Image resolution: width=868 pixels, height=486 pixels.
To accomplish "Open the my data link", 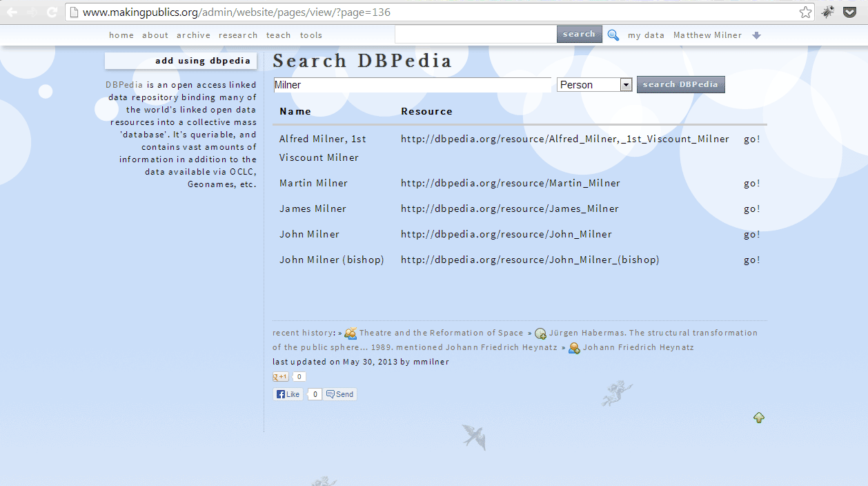I will (646, 35).
